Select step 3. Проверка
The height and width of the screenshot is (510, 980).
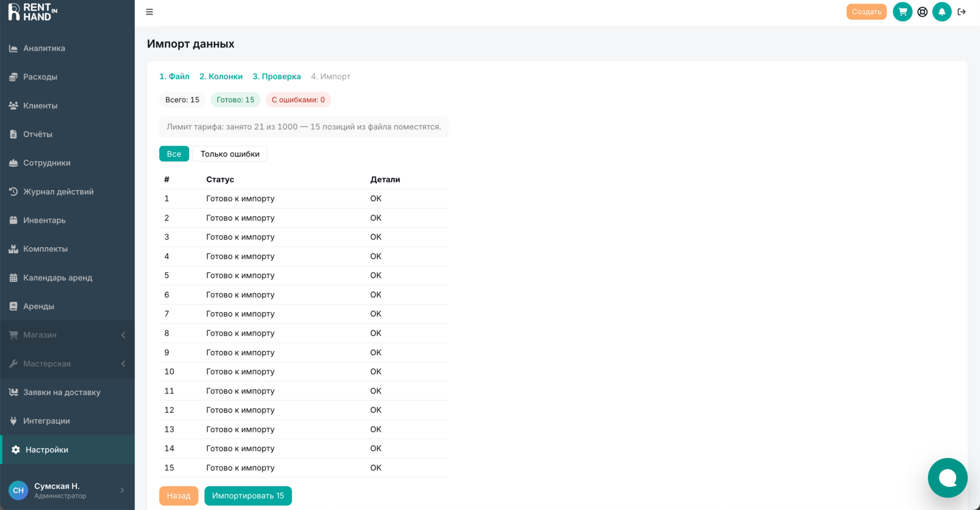[276, 76]
